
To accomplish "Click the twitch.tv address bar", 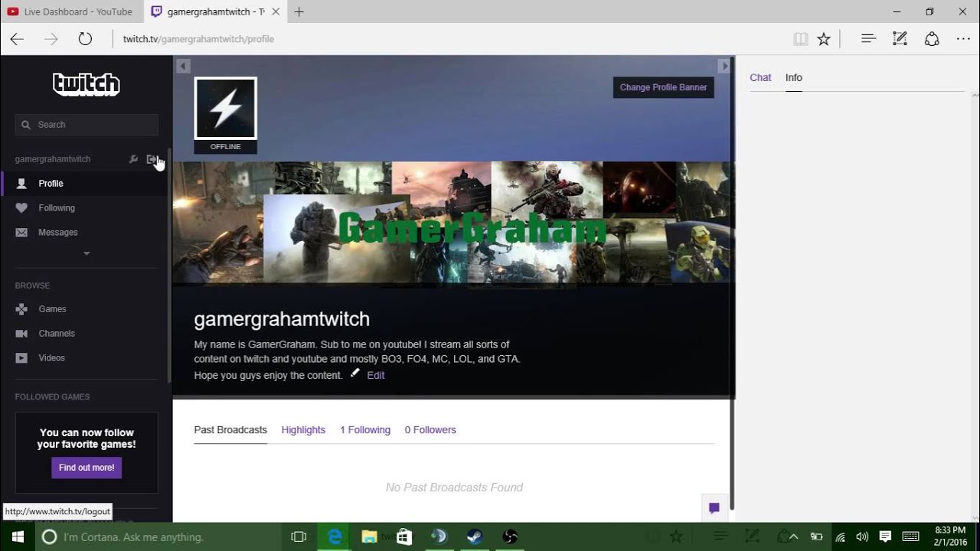I will coord(452,39).
